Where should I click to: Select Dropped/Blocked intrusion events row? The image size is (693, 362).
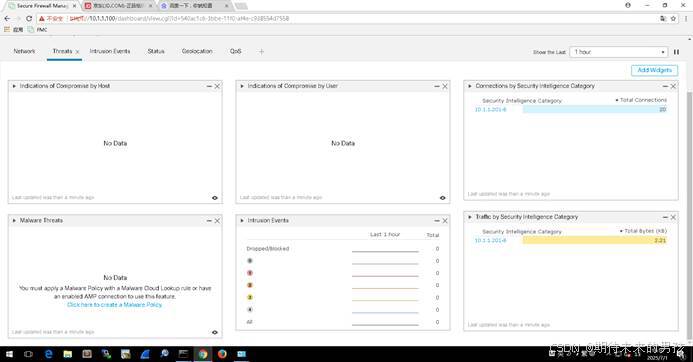(343, 249)
